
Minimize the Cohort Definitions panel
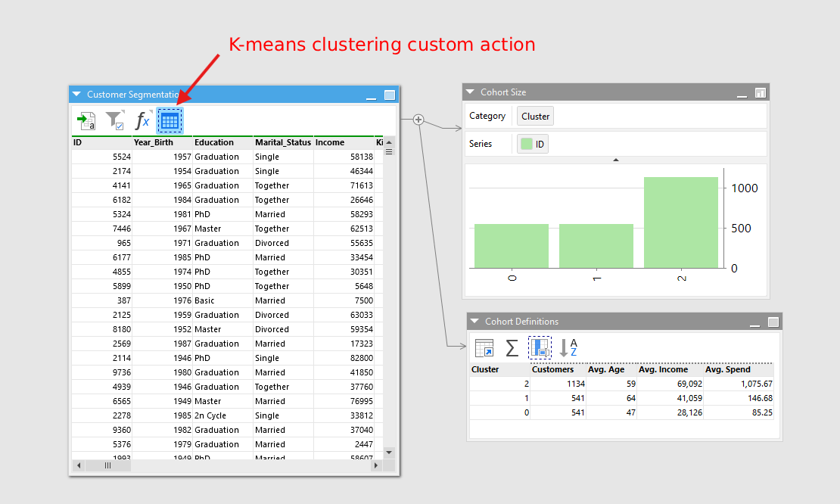click(754, 325)
